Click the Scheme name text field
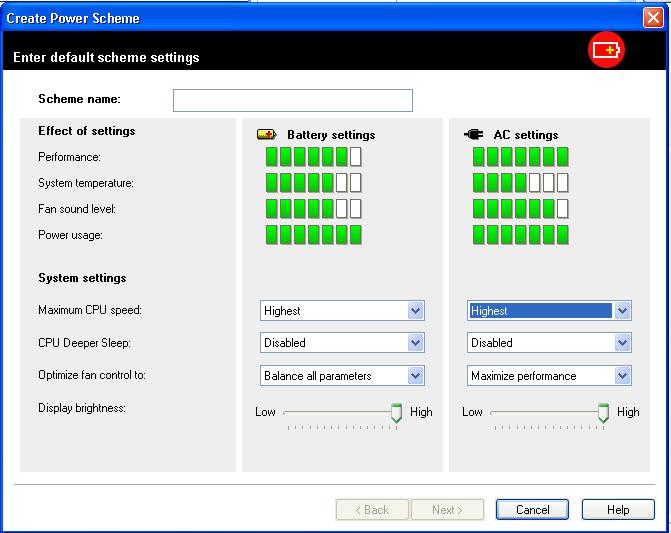The height and width of the screenshot is (533, 671). coord(292,100)
